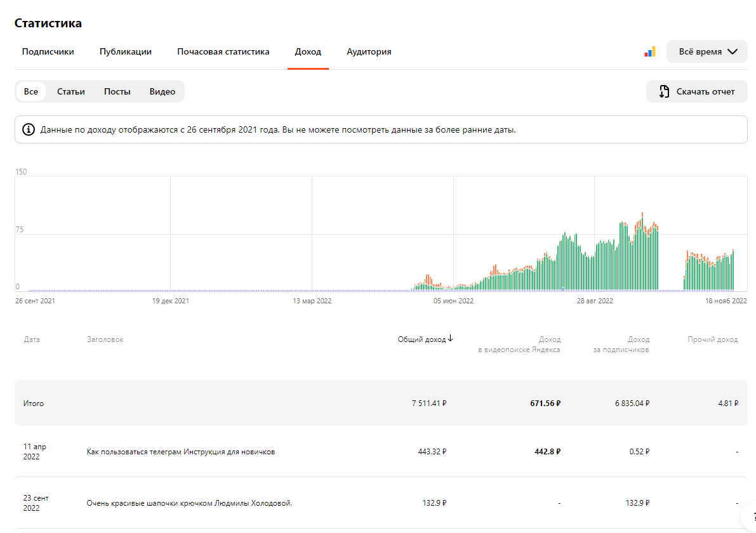Click the 13 мар 2022 axis label

[312, 301]
